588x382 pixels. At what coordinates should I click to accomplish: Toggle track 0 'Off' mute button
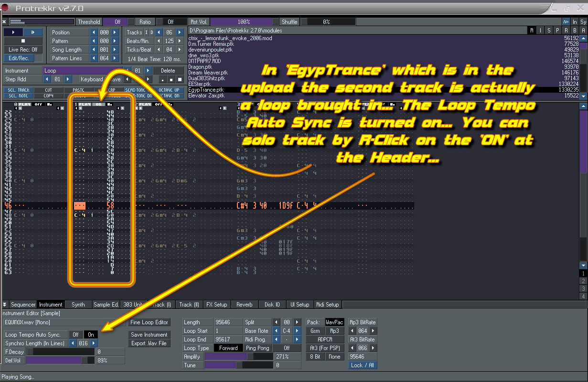coord(38,104)
